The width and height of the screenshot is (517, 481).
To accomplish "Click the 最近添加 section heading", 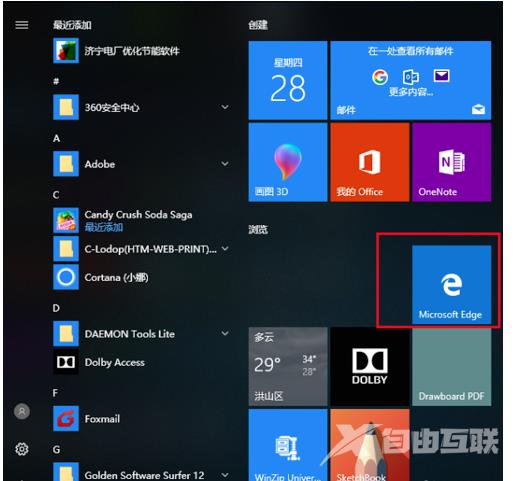I will 72,25.
